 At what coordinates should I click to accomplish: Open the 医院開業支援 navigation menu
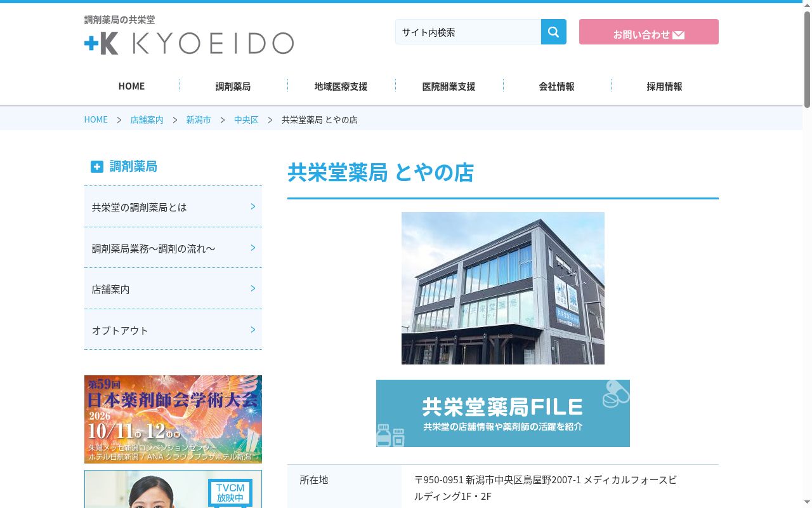pos(449,86)
